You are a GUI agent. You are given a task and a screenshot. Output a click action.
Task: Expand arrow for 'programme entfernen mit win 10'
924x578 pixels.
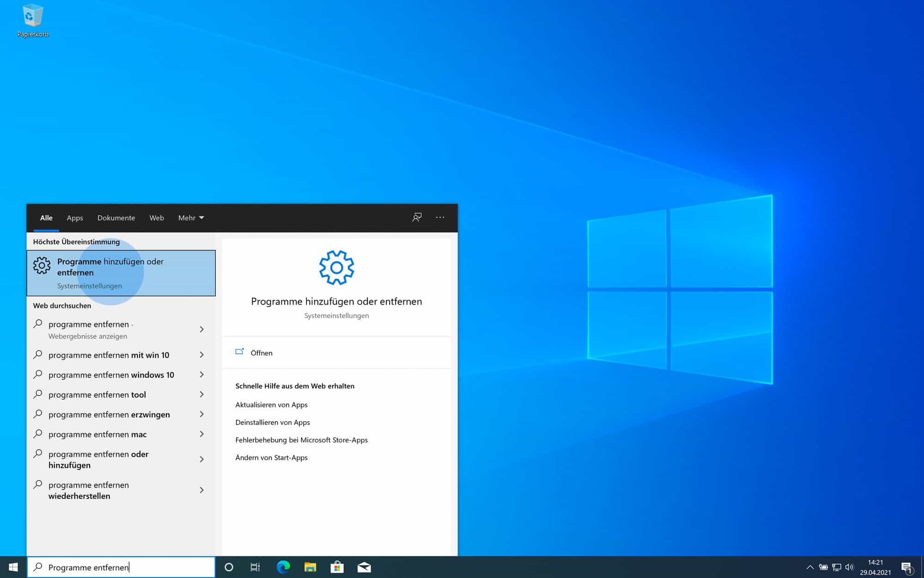[201, 355]
